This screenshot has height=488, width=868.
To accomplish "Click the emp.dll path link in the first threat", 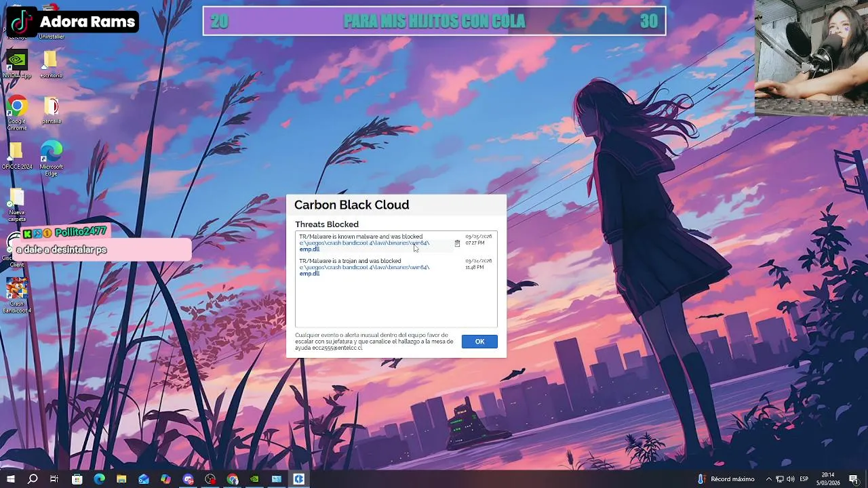I will pos(364,246).
